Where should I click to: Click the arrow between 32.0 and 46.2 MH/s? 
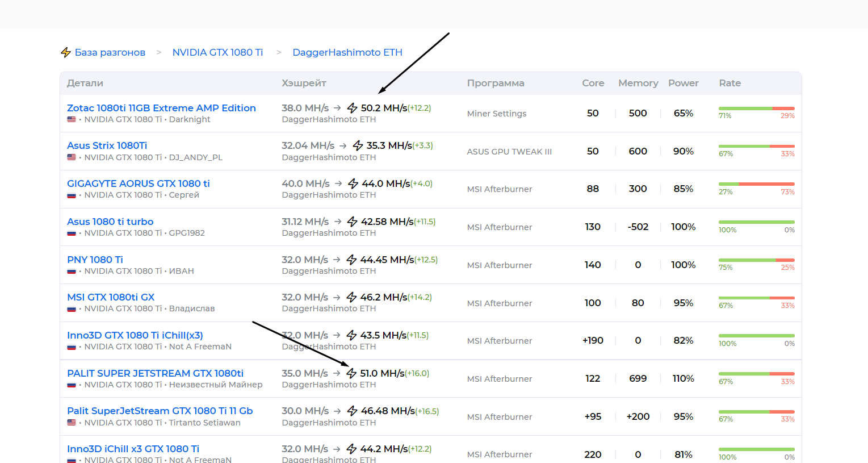[337, 297]
